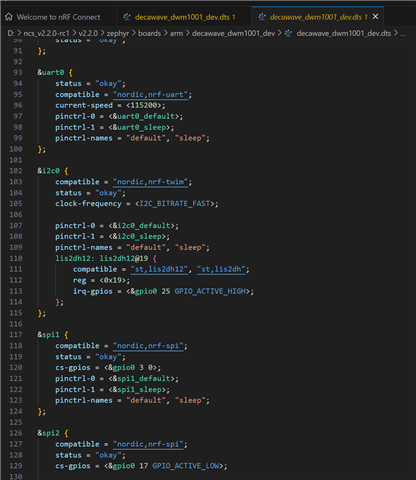Click line number 102
416x480 pixels.
[16, 171]
